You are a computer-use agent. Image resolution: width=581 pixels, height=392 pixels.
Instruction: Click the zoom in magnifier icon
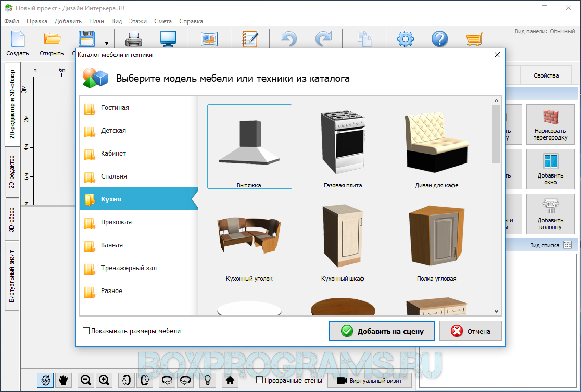click(x=104, y=380)
